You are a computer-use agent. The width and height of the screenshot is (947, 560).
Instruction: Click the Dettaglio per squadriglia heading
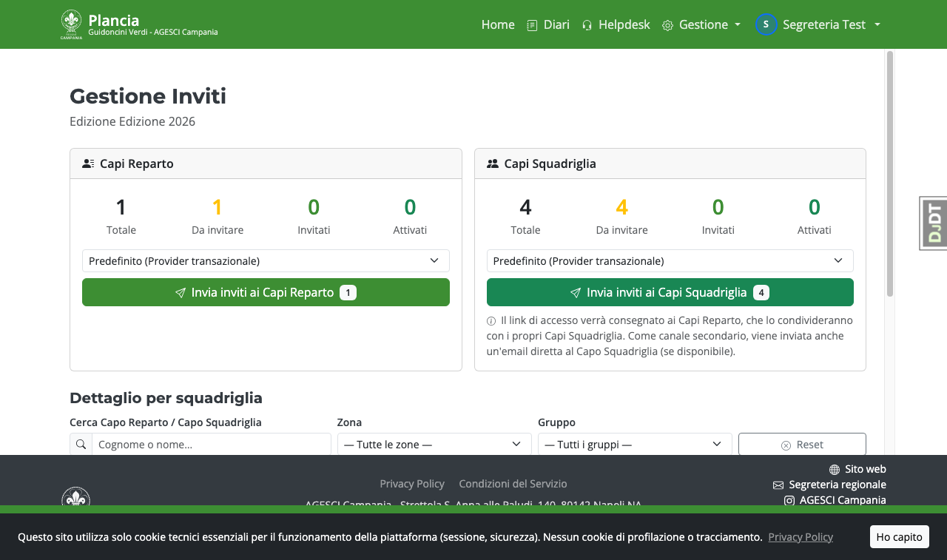point(166,398)
